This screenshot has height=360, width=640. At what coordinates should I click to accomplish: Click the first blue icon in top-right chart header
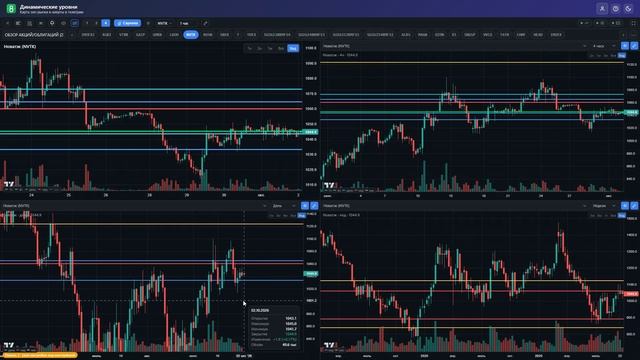(624, 46)
